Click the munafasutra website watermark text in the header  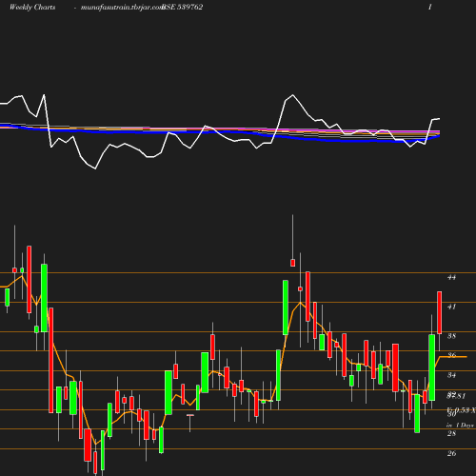[122, 8]
